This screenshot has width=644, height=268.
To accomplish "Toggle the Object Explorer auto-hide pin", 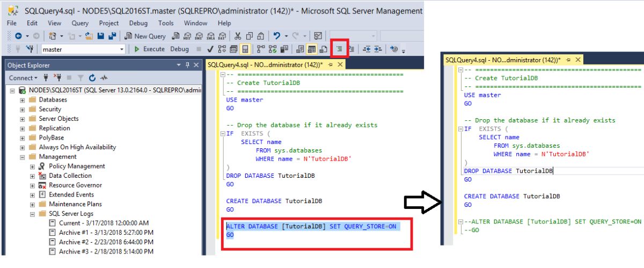I will tap(187, 65).
